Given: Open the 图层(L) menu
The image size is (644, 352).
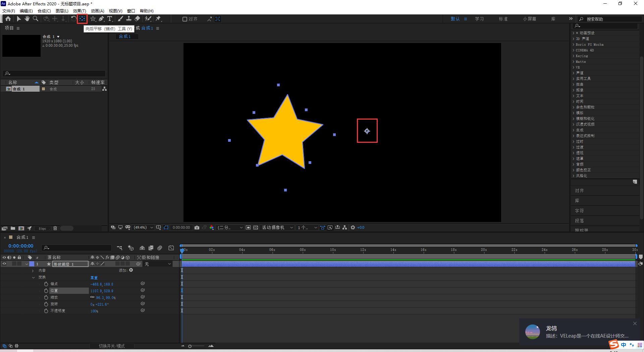Looking at the screenshot, I should pos(62,11).
